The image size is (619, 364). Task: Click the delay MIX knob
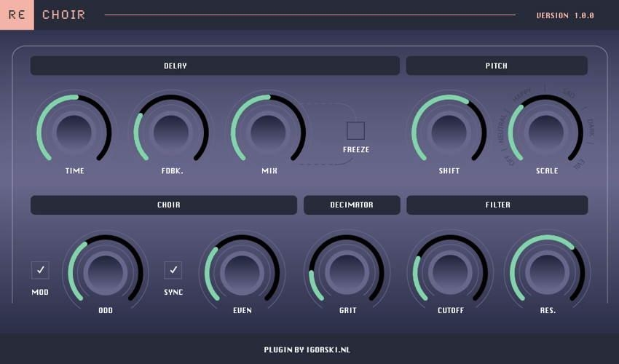(269, 131)
